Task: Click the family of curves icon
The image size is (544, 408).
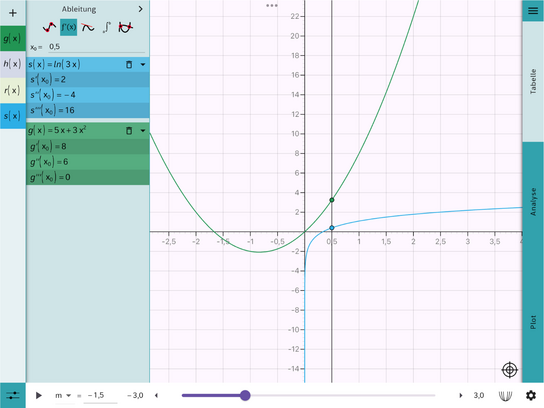Action: [505, 395]
